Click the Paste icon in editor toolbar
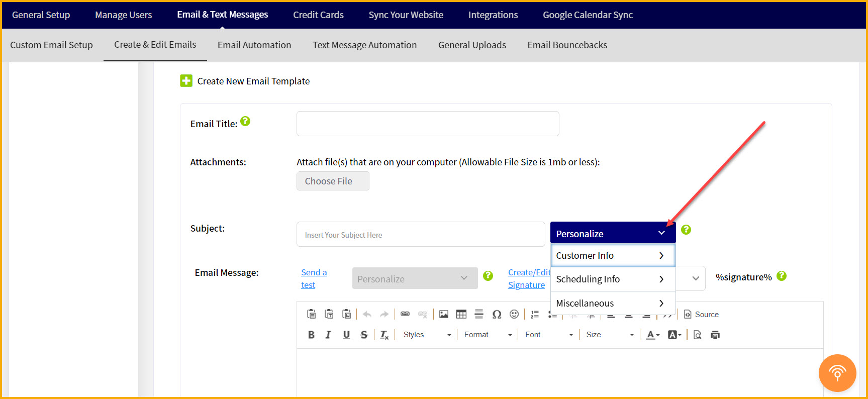This screenshot has height=399, width=868. click(x=311, y=314)
